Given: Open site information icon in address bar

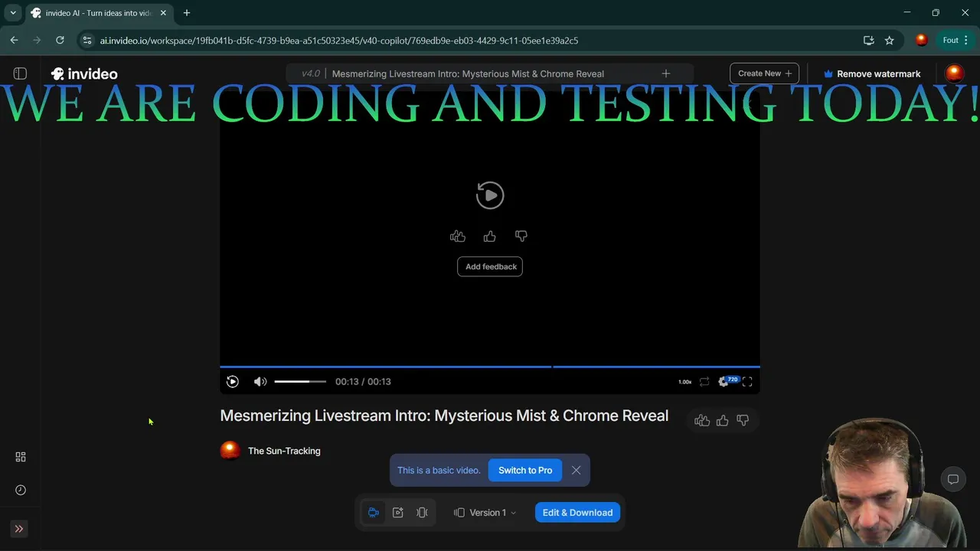Looking at the screenshot, I should (x=87, y=41).
